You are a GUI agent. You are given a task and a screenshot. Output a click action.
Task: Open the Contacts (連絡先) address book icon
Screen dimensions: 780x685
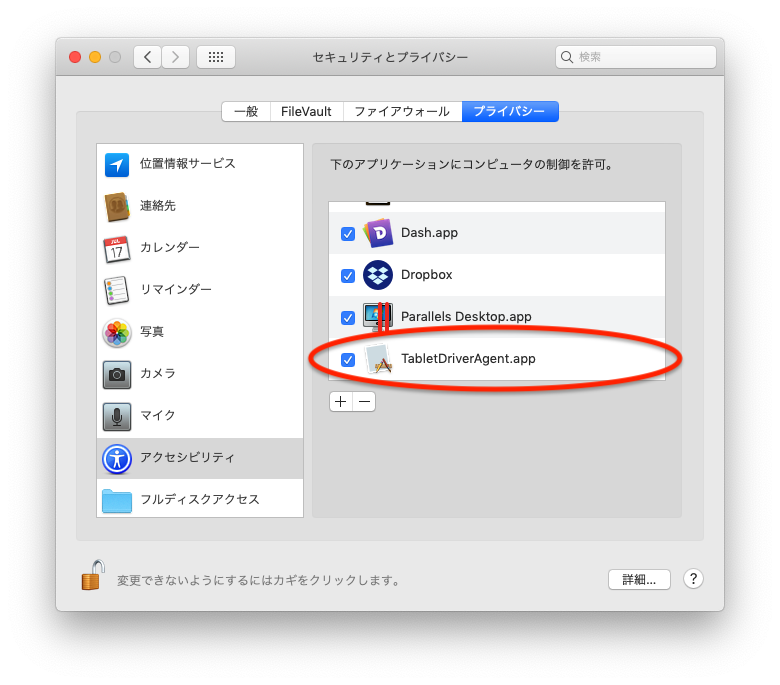pos(117,206)
